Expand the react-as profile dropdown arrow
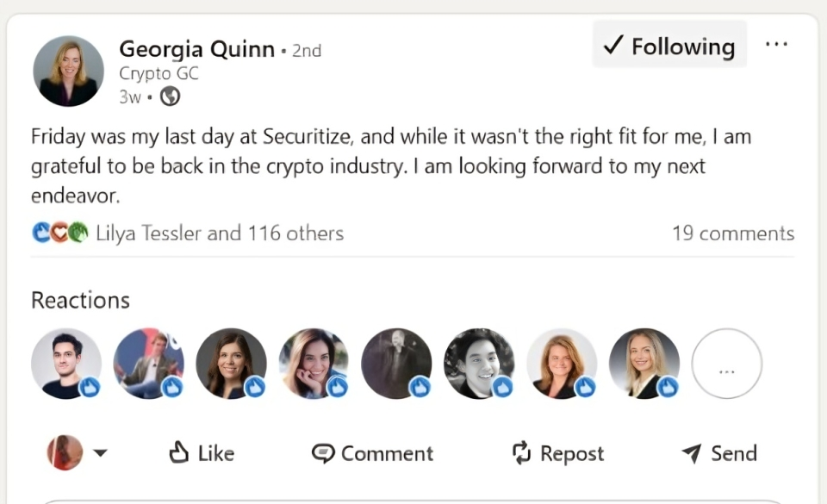 tap(100, 453)
